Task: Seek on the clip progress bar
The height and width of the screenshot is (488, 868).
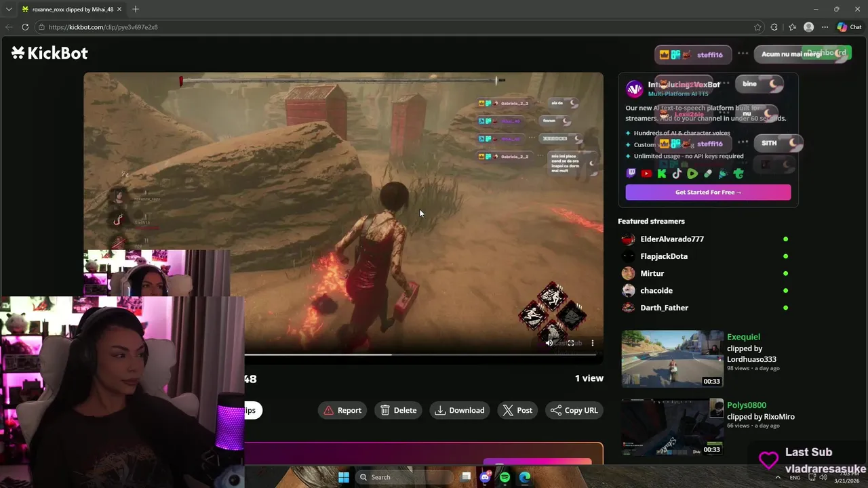Action: (420, 354)
